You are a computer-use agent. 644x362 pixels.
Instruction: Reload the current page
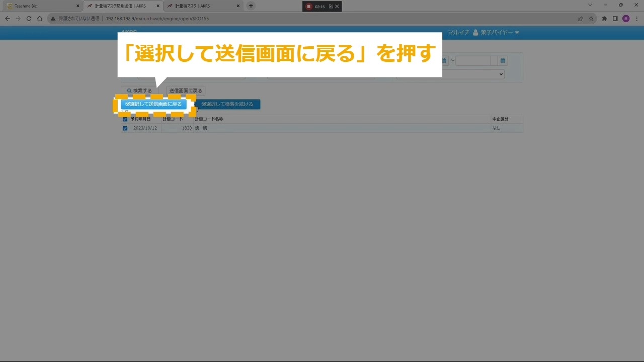[x=29, y=19]
